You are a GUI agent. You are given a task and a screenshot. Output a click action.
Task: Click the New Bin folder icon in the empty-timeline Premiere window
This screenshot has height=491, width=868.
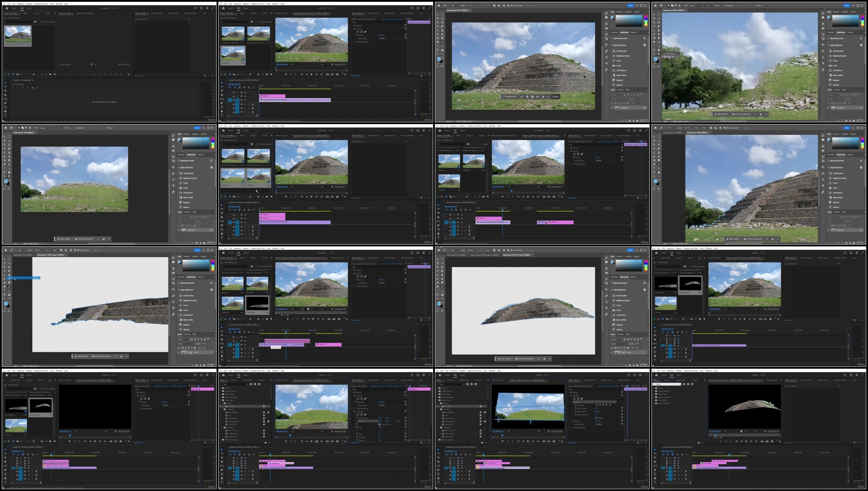coord(50,74)
